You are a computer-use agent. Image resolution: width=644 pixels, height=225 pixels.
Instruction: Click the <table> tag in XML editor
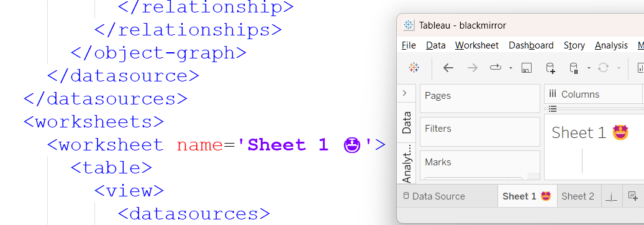[111, 168]
